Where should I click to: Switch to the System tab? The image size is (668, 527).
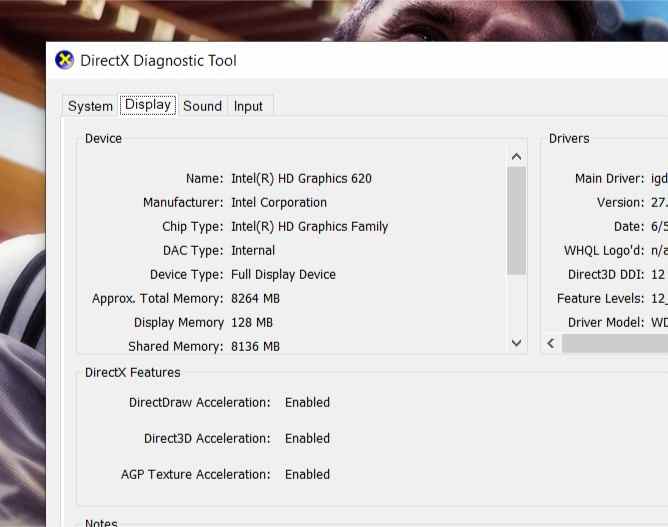(x=90, y=106)
